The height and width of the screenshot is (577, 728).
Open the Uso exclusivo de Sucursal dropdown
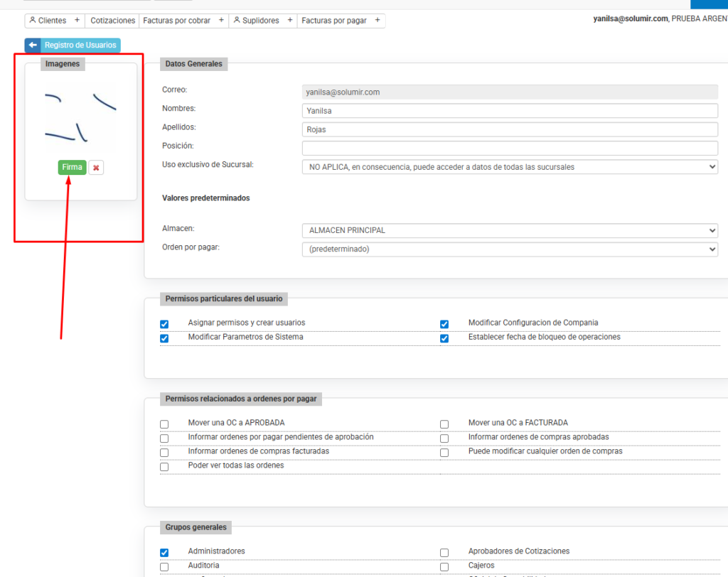[509, 167]
